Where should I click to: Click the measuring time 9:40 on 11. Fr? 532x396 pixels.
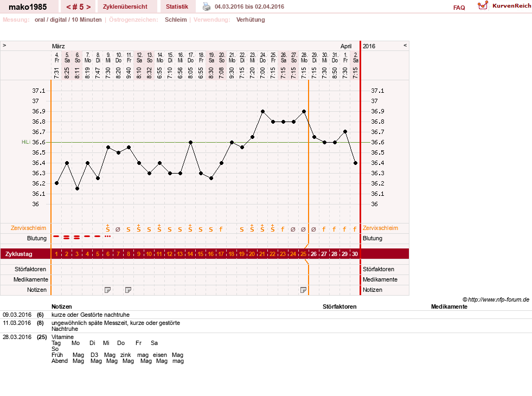coord(129,73)
